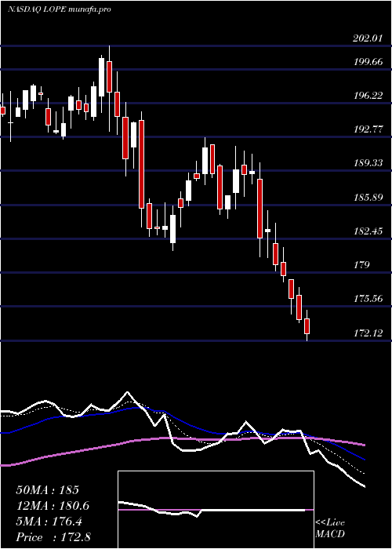Click the 189.33 price axis label
392x549 pixels.
[368, 163]
